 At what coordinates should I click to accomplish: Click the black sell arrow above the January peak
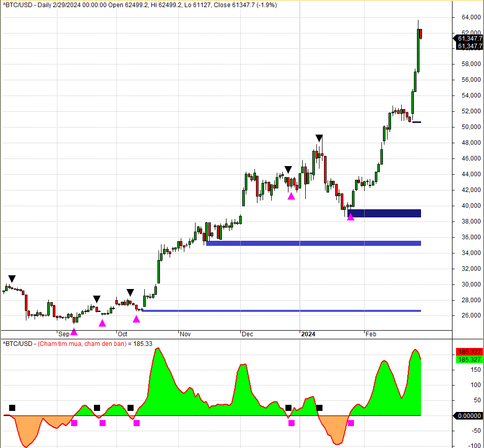click(x=319, y=138)
